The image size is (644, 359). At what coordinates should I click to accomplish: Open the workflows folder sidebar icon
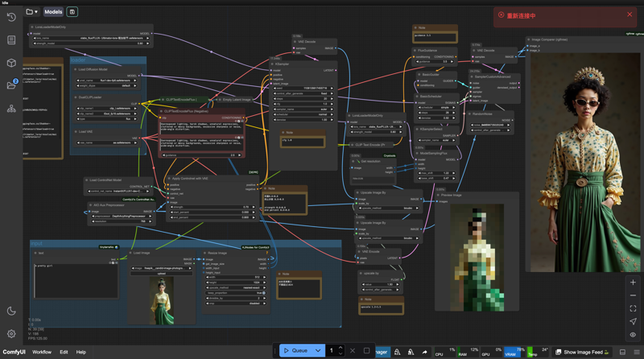(11, 85)
